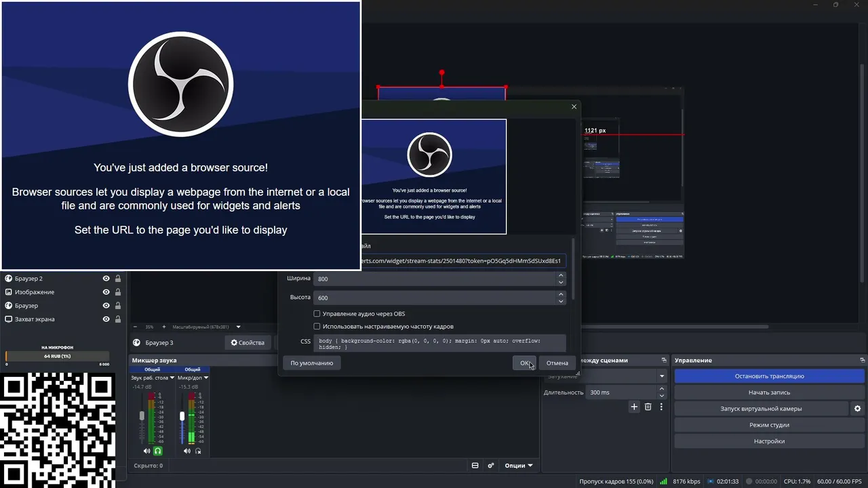Open the 'Микр/доп' channel dropdown
Image resolution: width=868 pixels, height=488 pixels.
(205, 378)
